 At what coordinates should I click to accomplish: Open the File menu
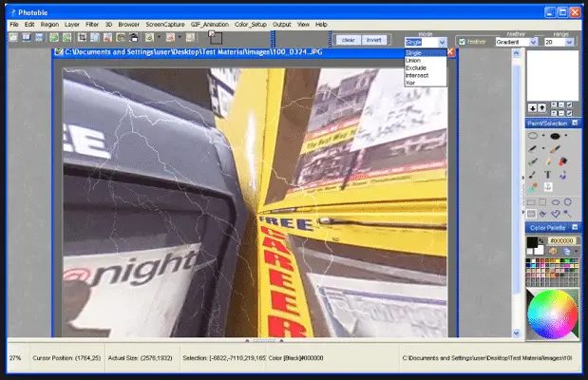(x=14, y=25)
